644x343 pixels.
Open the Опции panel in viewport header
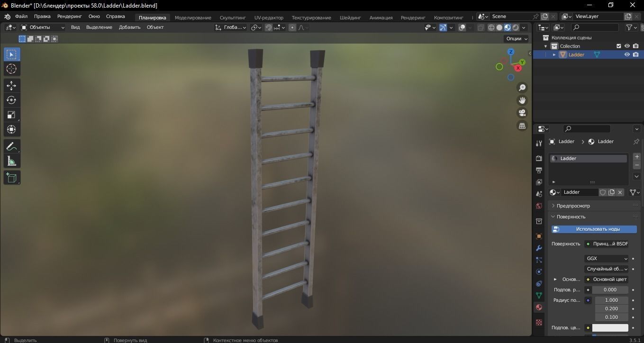tap(516, 38)
